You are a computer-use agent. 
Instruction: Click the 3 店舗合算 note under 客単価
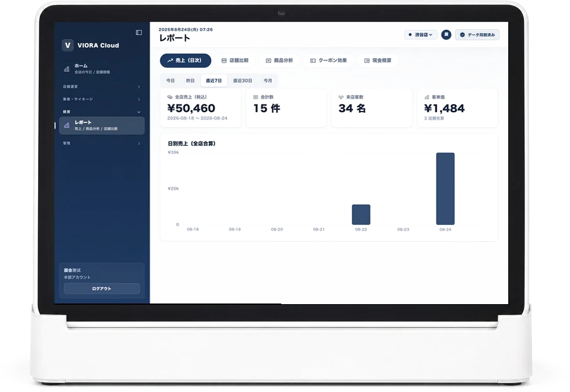(x=434, y=118)
